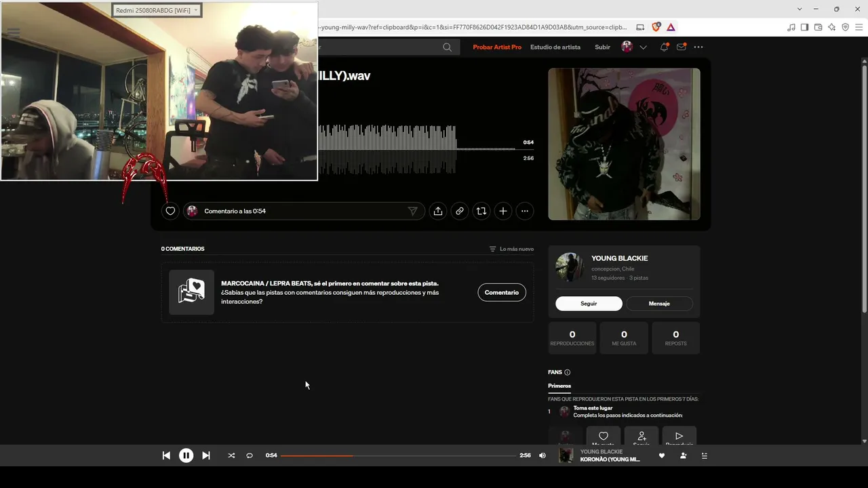Toggle repeat in the player bar
Screen dimensions: 868x488
pyautogui.click(x=250, y=455)
